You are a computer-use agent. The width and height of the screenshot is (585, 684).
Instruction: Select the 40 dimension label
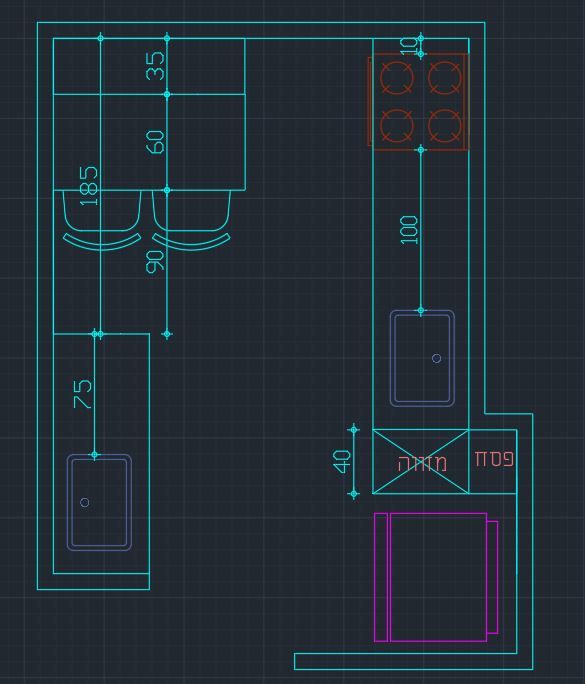[x=341, y=462]
